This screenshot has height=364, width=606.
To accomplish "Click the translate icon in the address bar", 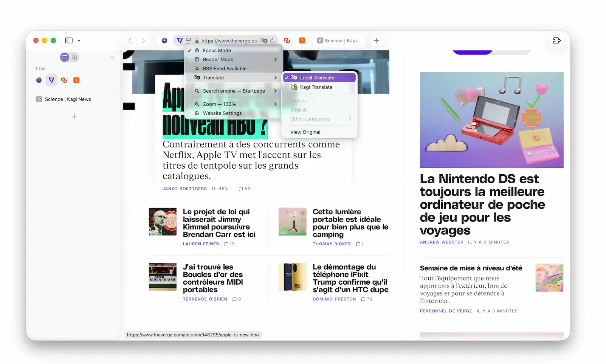I will coord(263,40).
